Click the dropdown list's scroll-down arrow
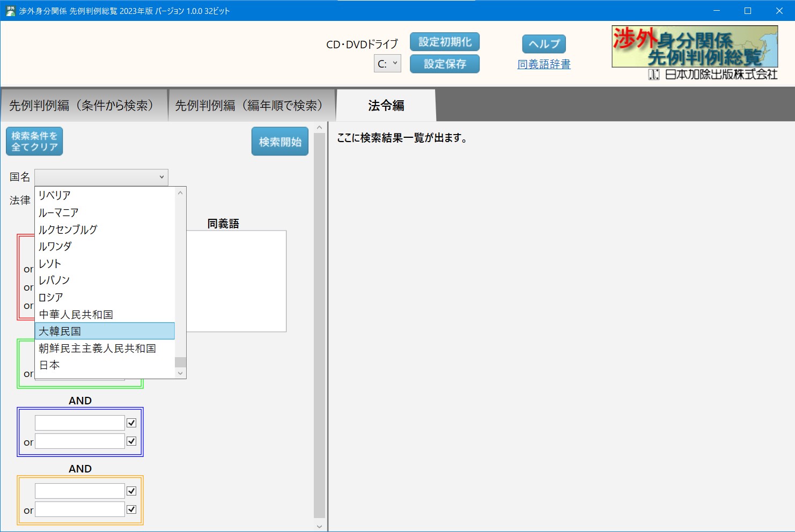 coord(180,373)
